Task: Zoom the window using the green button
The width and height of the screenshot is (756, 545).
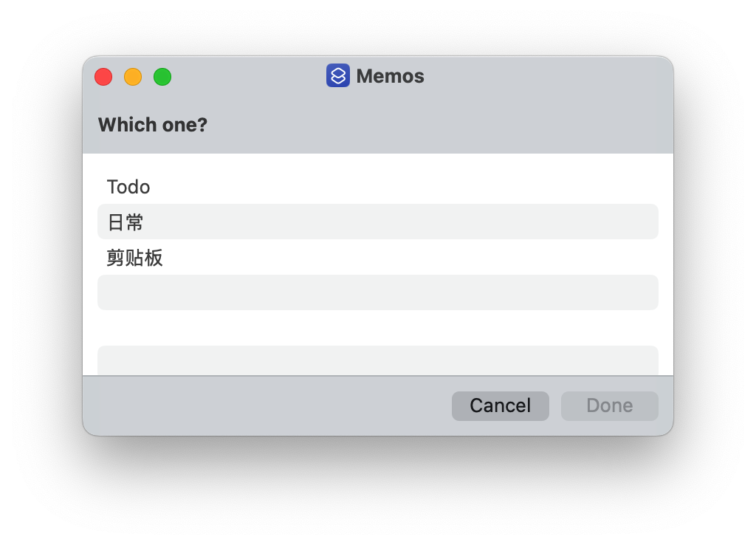Action: [162, 77]
